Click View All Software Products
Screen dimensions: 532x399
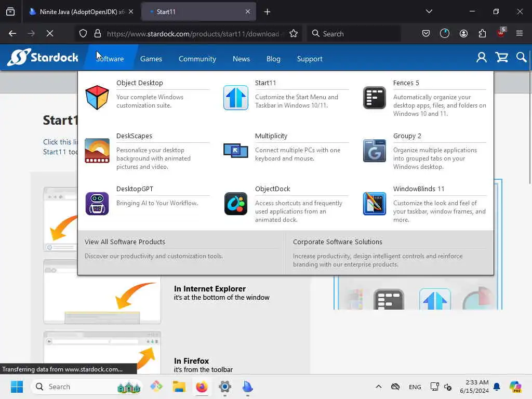125,242
